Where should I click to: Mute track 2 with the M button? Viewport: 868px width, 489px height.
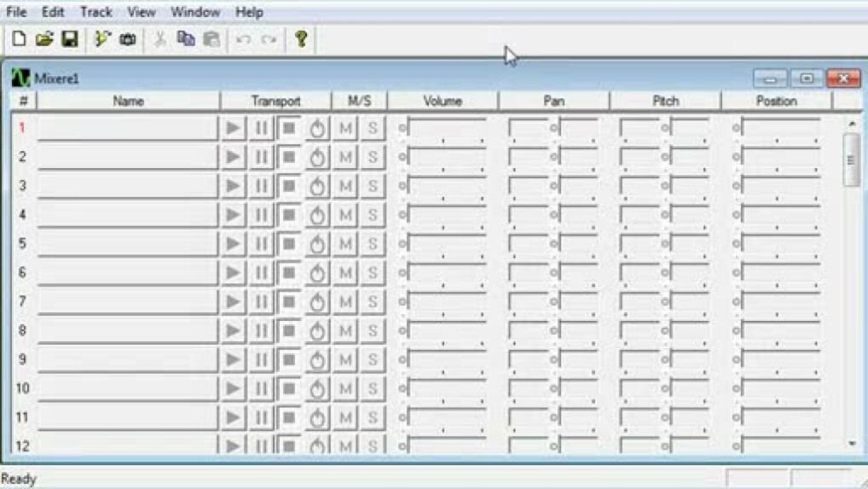[x=345, y=157]
